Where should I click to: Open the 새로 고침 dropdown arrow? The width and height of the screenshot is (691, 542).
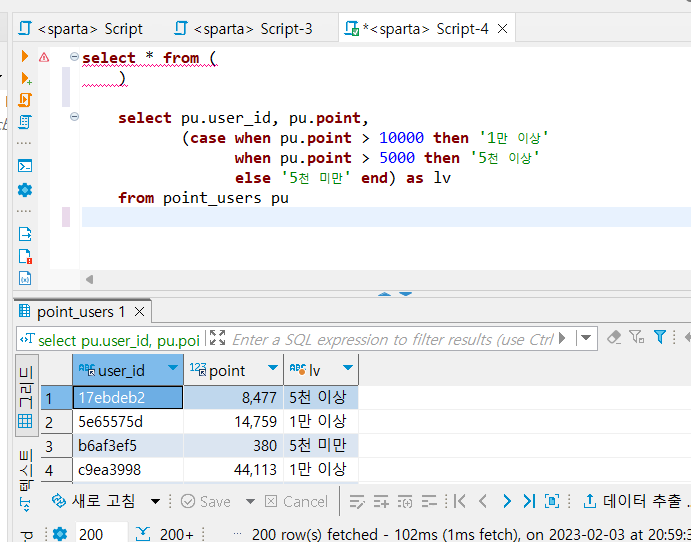155,501
